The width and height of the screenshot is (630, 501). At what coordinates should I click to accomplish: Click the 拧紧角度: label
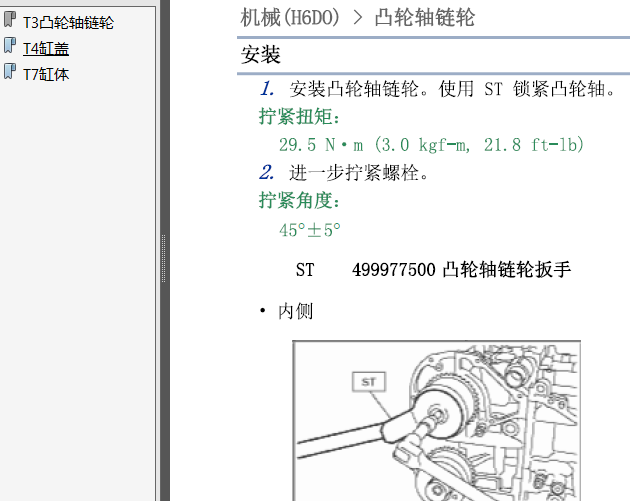[299, 200]
